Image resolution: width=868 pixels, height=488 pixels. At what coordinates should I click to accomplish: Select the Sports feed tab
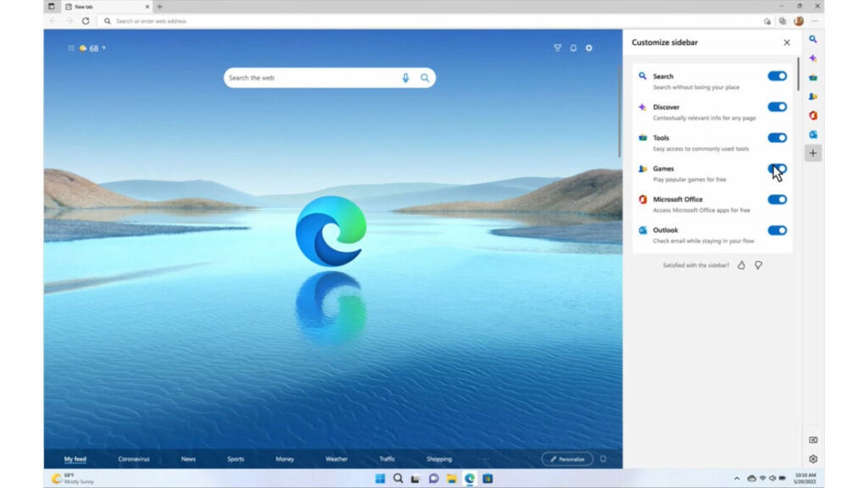(236, 459)
